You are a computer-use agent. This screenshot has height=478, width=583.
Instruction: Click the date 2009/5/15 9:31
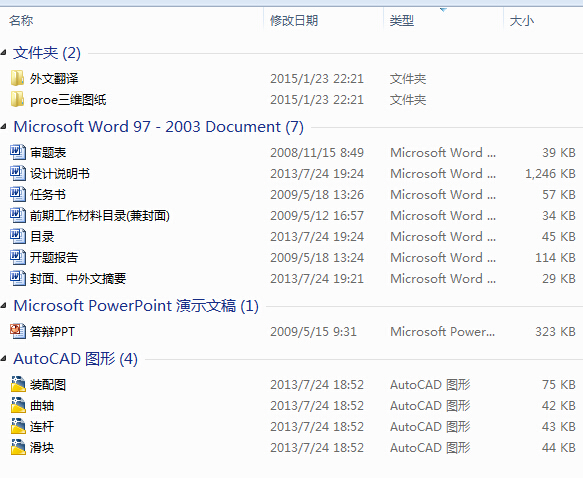(313, 331)
